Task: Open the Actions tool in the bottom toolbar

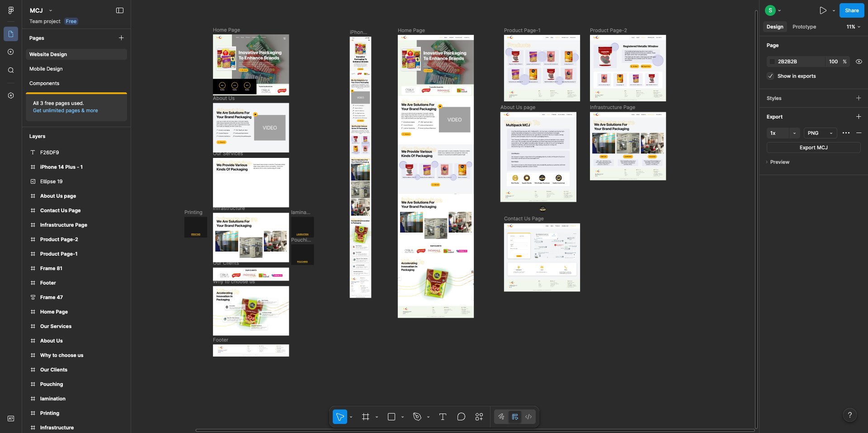Action: [479, 417]
